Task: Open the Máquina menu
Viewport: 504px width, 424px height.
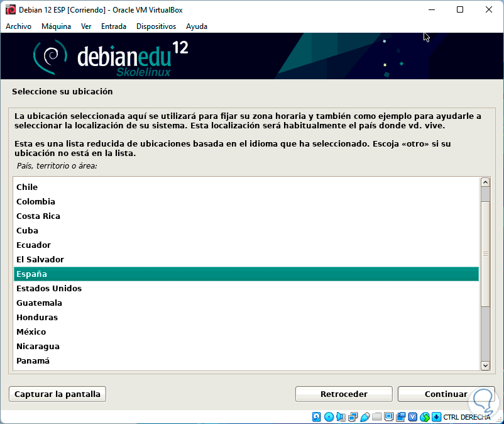Action: 57,26
